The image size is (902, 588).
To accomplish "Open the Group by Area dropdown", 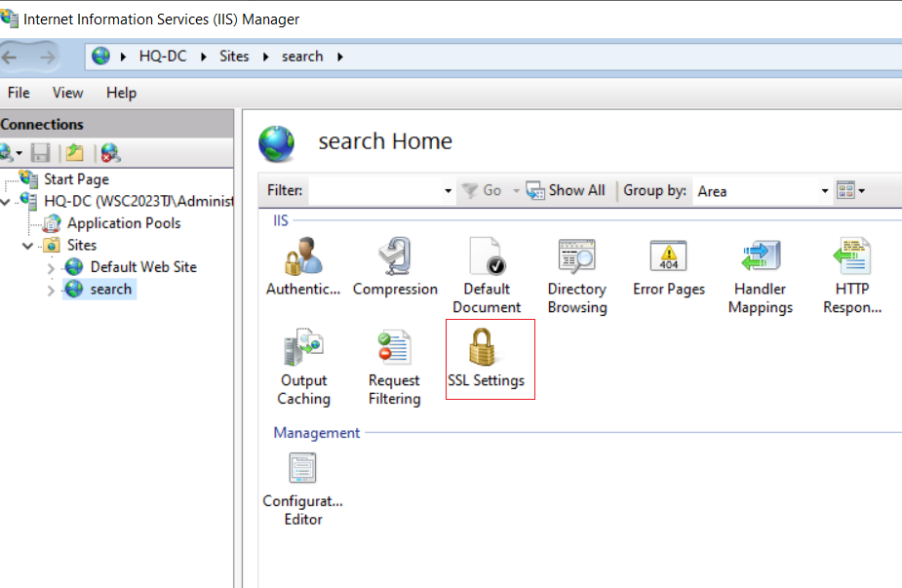I will coord(763,191).
